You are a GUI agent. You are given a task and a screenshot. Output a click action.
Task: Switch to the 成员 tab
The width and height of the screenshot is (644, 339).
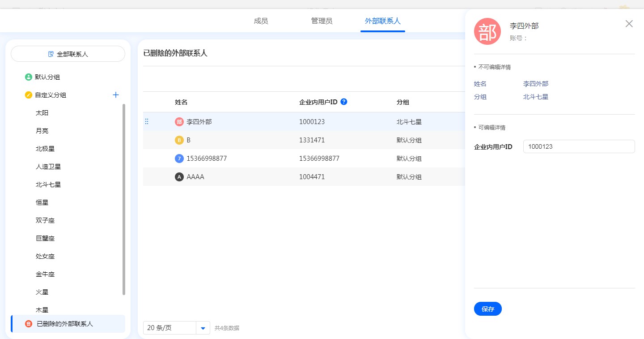click(261, 21)
